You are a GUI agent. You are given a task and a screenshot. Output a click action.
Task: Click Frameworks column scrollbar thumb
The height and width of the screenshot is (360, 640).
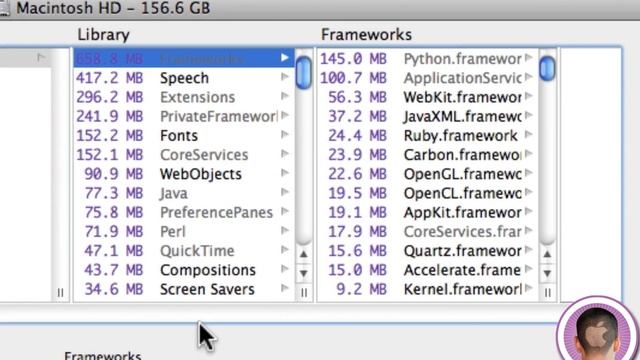[547, 68]
